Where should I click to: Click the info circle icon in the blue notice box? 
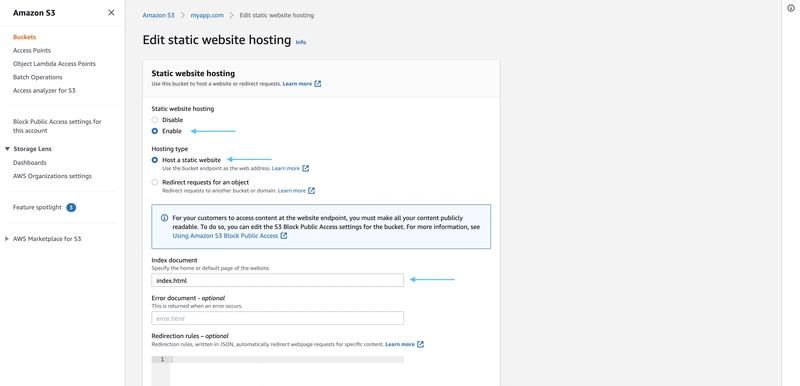click(x=164, y=218)
